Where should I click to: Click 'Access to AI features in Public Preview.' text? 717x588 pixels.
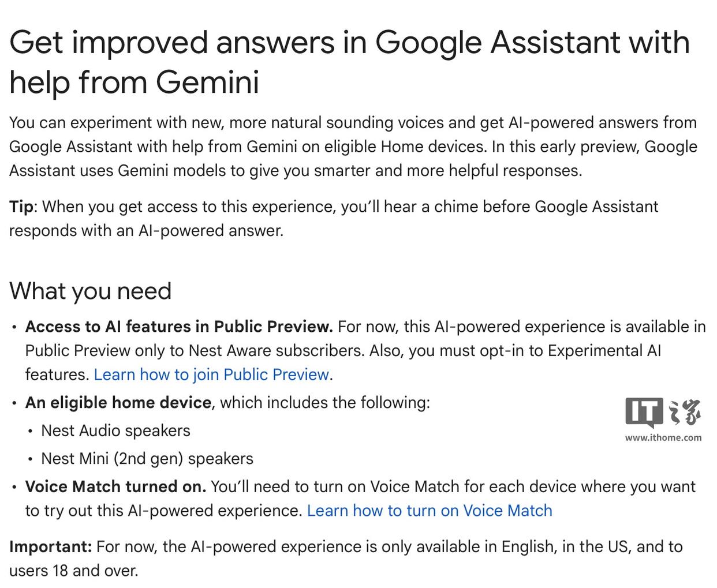179,327
